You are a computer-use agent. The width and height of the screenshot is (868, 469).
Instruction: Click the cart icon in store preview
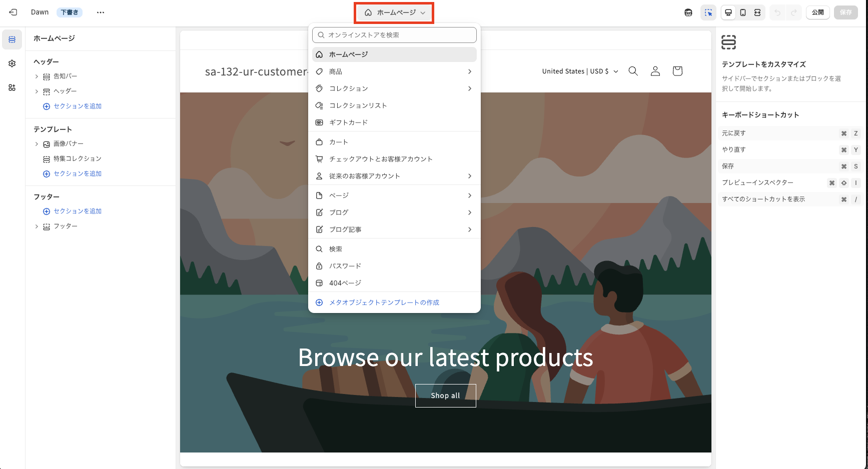[677, 71]
